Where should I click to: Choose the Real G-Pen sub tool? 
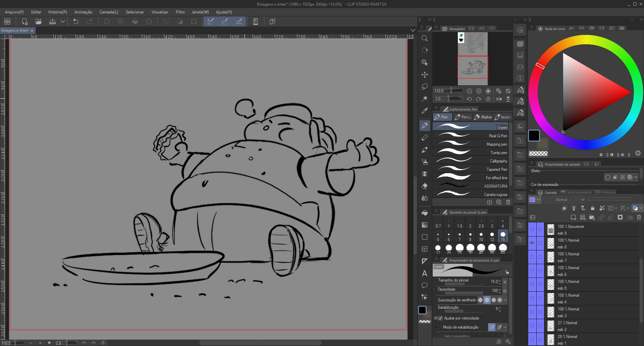coord(470,136)
